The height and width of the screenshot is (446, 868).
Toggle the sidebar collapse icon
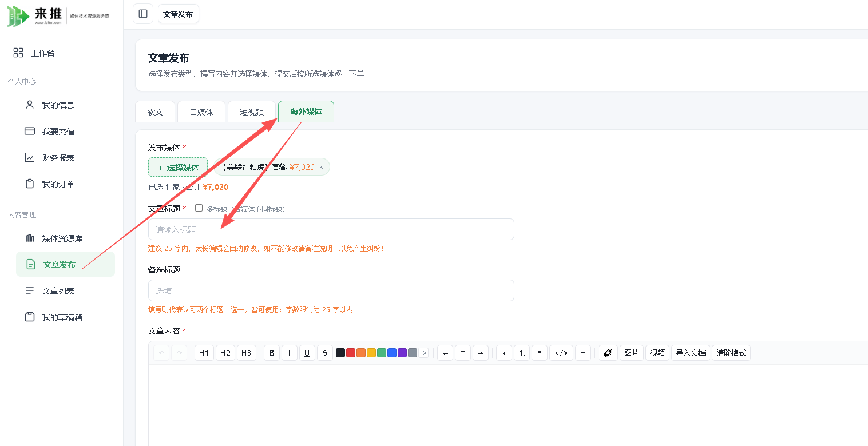coord(143,14)
